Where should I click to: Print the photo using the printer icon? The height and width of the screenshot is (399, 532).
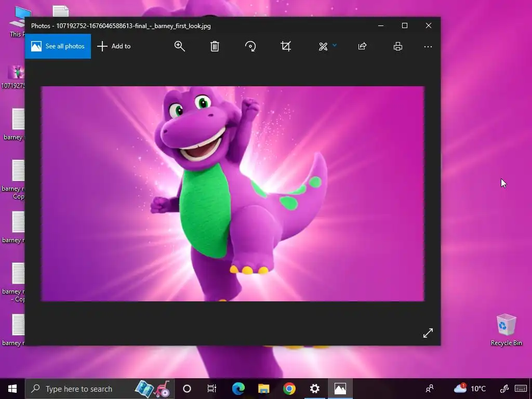397,46
